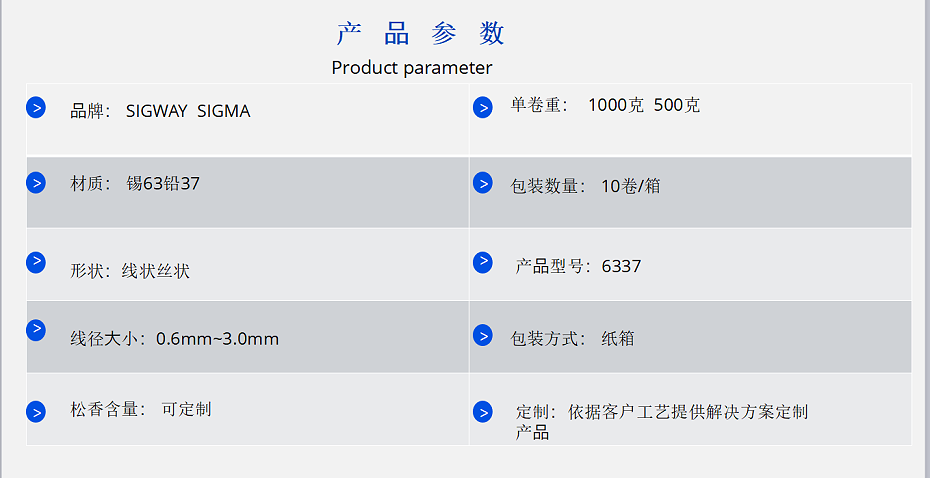Click the arrow icon next to 产品型号 6337
930x478 pixels.
(482, 262)
